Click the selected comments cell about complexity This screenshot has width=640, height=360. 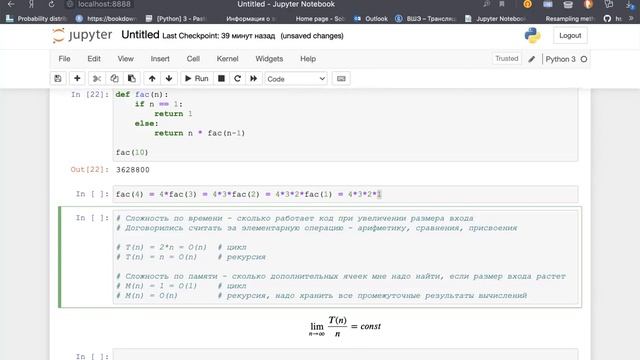click(x=345, y=257)
